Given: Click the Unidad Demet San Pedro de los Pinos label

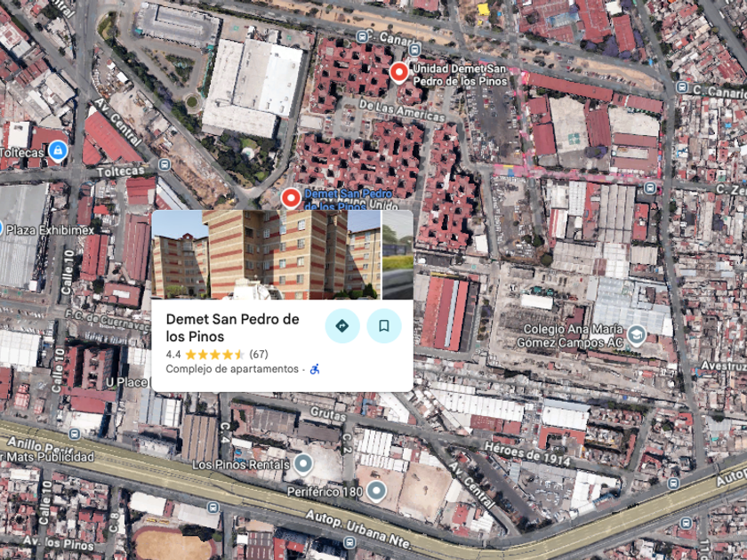Looking at the screenshot, I should point(460,75).
